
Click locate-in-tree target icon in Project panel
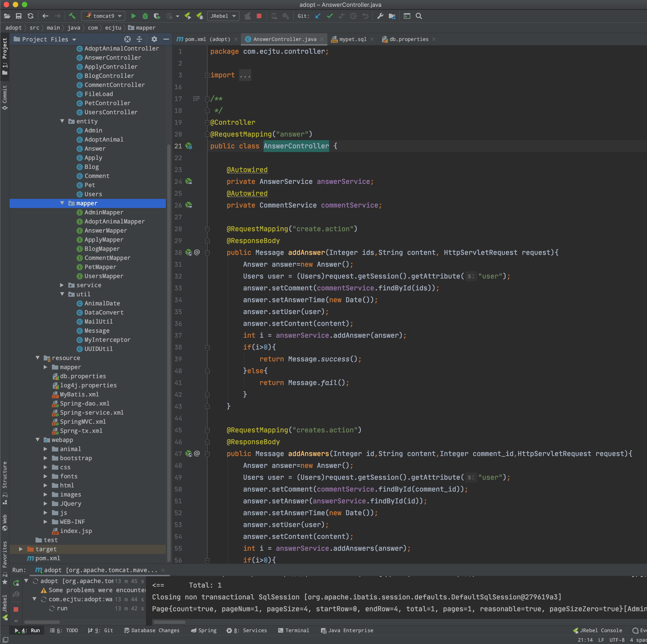pyautogui.click(x=127, y=39)
